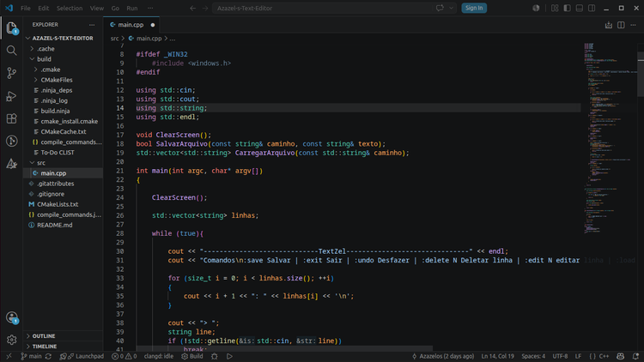The image size is (644, 362).
Task: Click the Build button in status bar
Action: pos(192,356)
